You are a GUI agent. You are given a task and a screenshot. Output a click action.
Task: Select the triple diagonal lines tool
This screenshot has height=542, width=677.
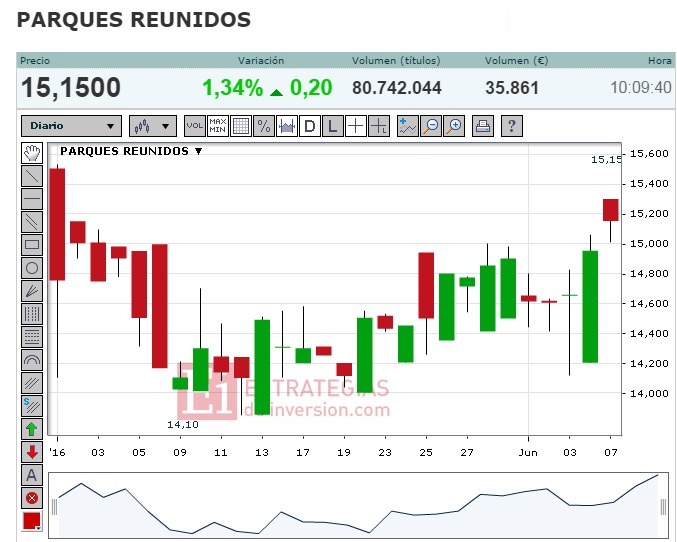tap(32, 383)
